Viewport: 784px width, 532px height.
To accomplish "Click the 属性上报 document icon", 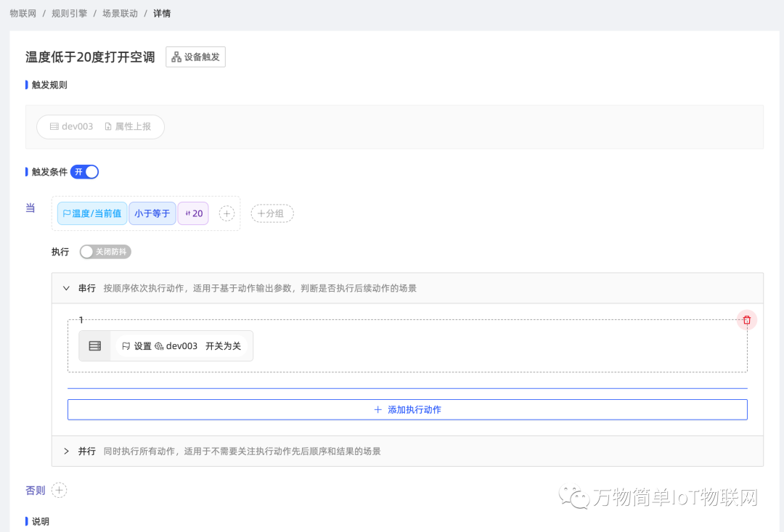I will pos(108,126).
